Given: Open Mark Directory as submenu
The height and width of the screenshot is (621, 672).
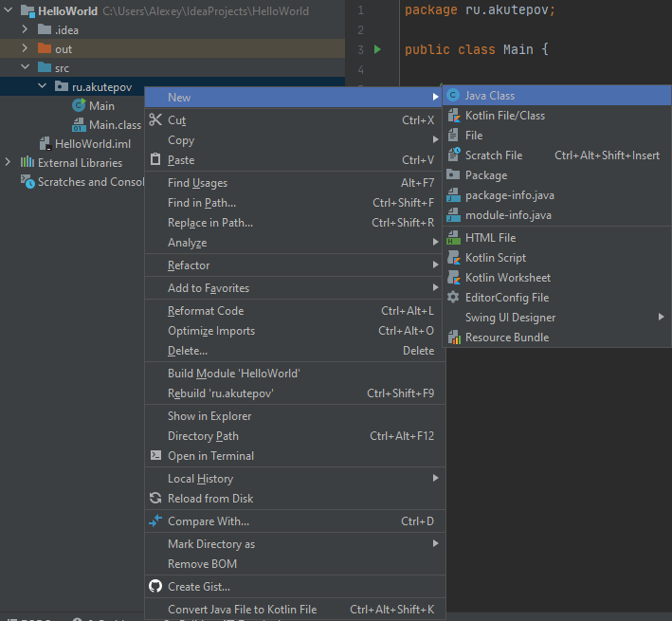Looking at the screenshot, I should [296, 543].
